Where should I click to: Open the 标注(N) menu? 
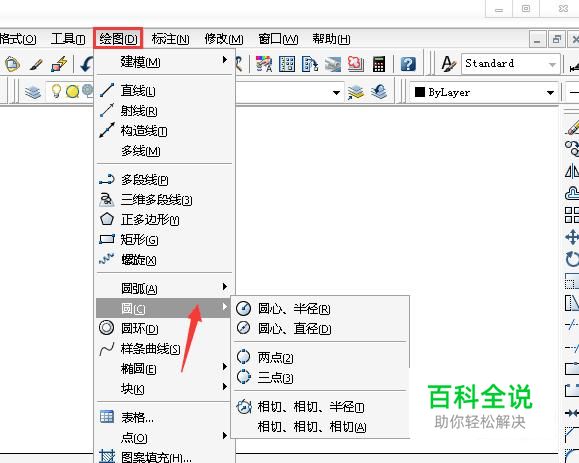tap(170, 38)
